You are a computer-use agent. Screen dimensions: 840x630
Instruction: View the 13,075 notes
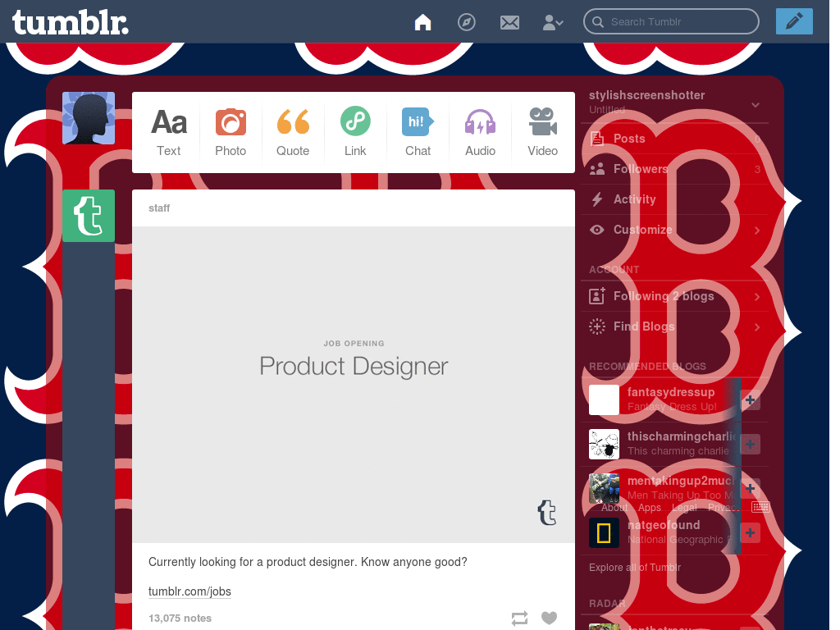point(180,618)
